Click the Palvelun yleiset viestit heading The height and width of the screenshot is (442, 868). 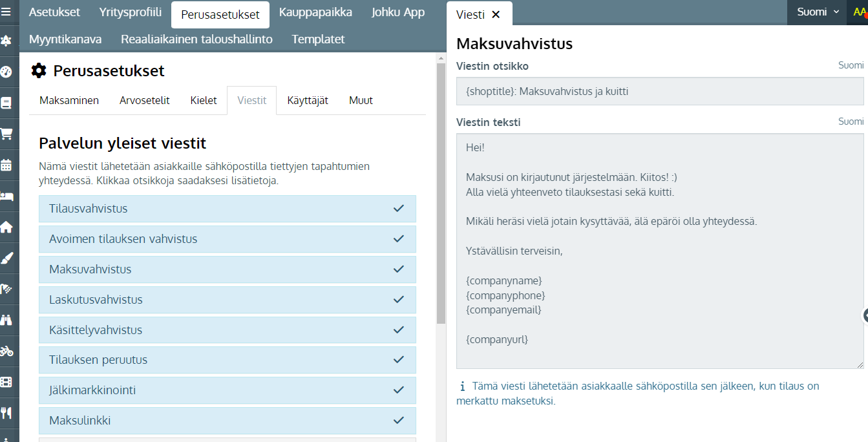tap(123, 143)
